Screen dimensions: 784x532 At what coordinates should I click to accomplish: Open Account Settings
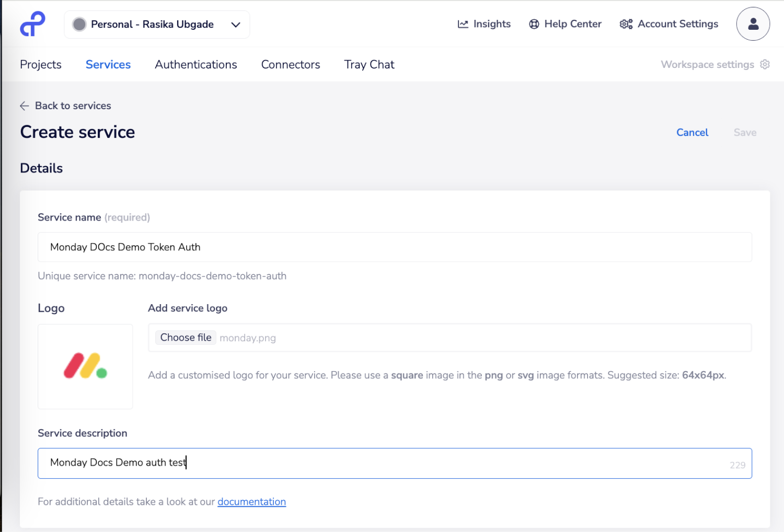pos(668,24)
